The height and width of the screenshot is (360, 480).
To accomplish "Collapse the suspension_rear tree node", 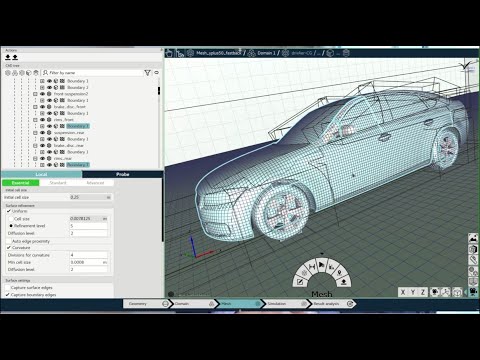I will pos(35,133).
